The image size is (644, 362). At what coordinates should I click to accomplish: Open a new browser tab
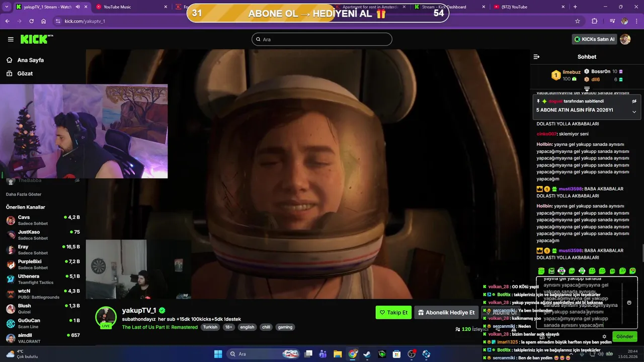(x=575, y=7)
